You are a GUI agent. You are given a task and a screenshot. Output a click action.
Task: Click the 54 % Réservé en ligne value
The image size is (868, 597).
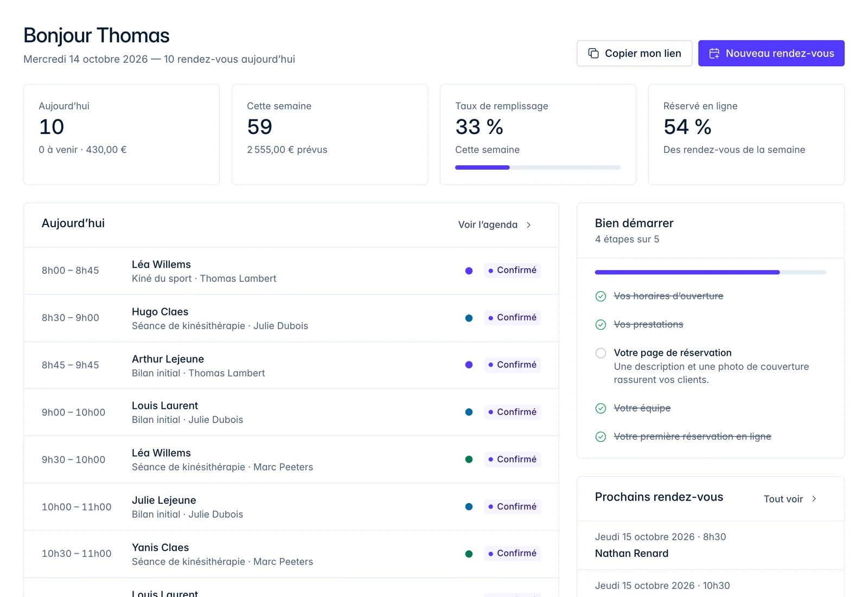[x=687, y=127]
